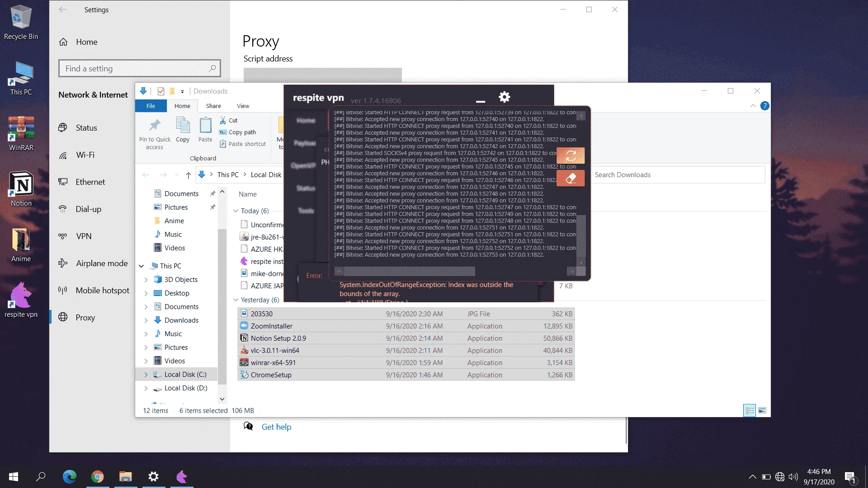This screenshot has width=868, height=488.
Task: Clear the log with eraser button
Action: pos(571,178)
